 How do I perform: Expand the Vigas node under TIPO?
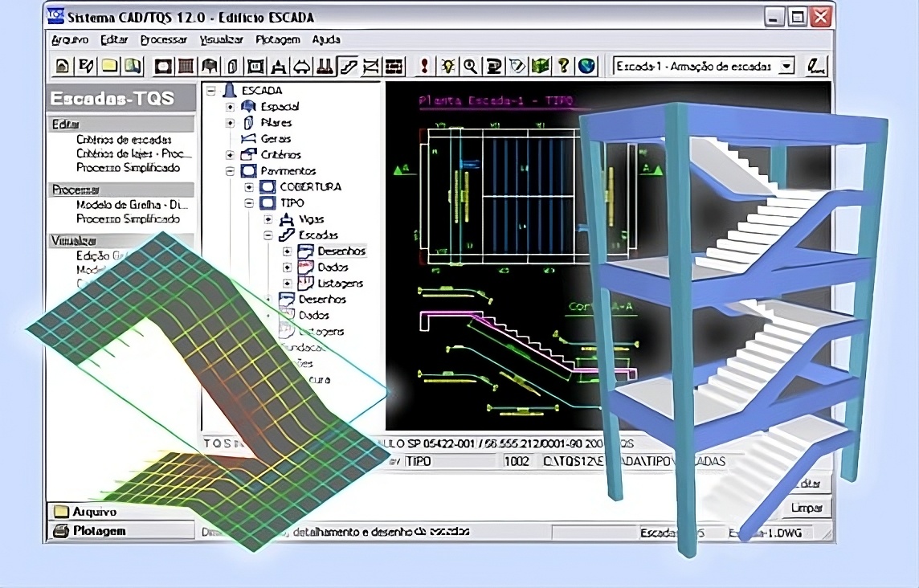[x=268, y=219]
